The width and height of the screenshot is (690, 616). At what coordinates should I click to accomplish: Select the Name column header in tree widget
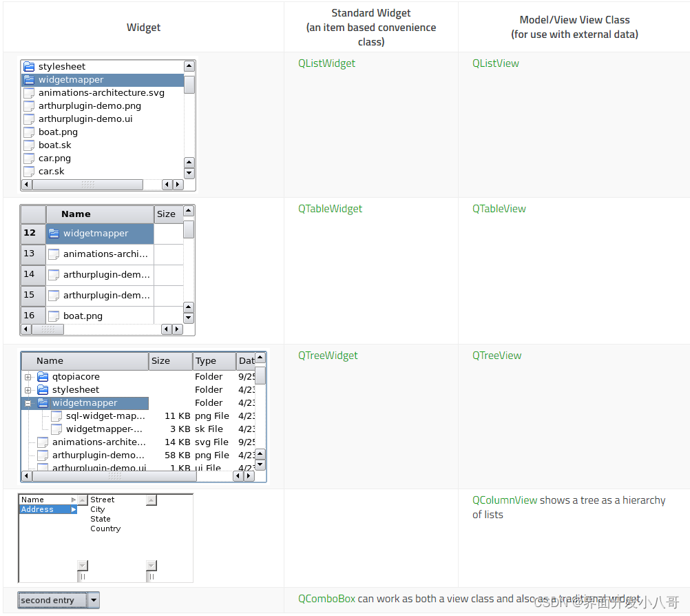pos(85,361)
